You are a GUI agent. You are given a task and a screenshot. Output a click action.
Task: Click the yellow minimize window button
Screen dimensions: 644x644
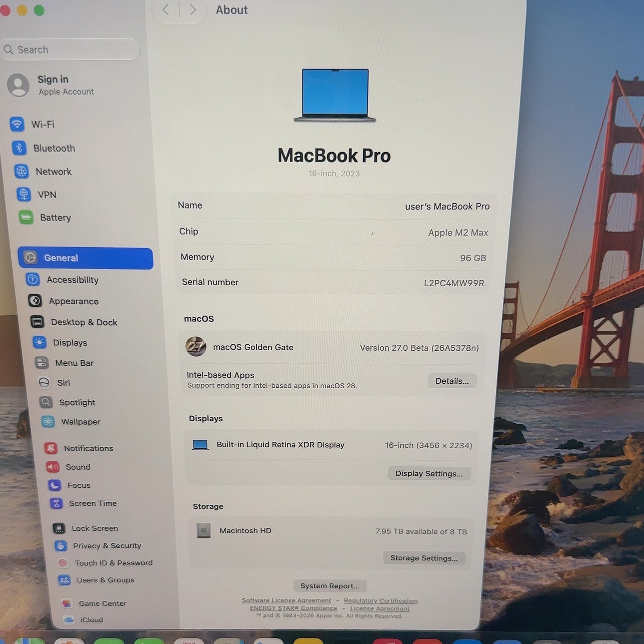point(22,10)
